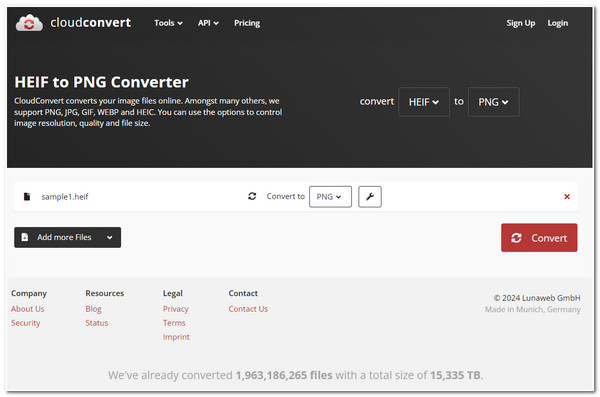Click the Company footer heading
Image resolution: width=600 pixels, height=397 pixels.
click(29, 293)
